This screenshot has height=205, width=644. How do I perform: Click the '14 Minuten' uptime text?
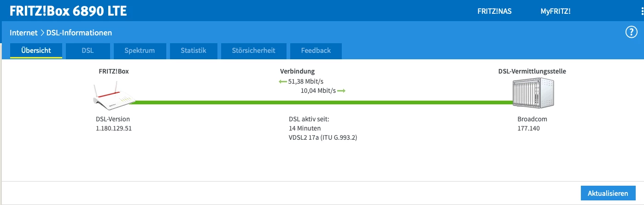(304, 128)
